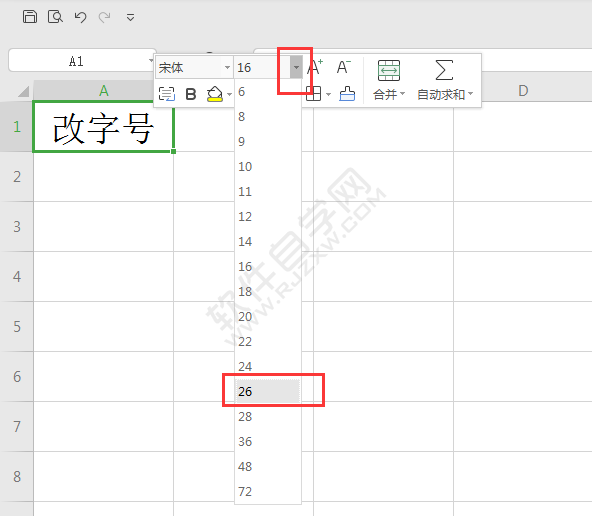
Task: Select row 2 header
Action: (17, 177)
